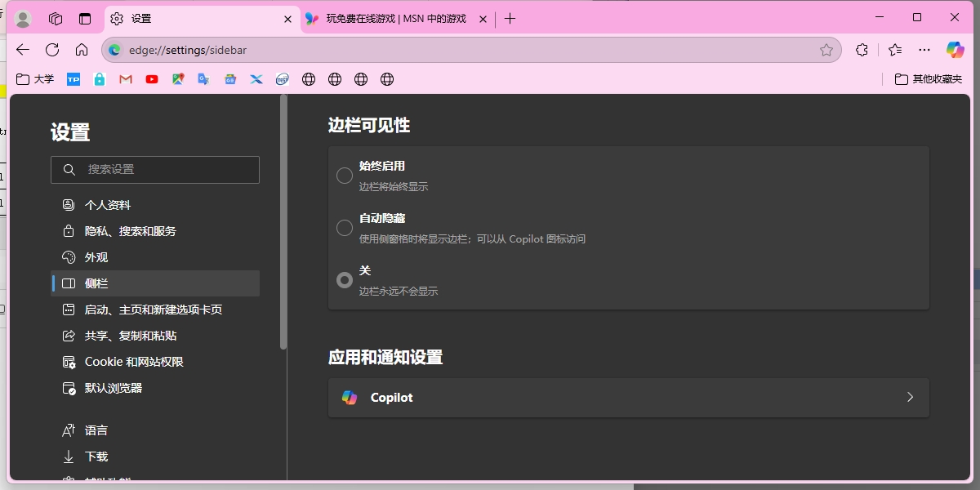Open the vertical tabs action menu icon
The image size is (980, 490).
85,19
